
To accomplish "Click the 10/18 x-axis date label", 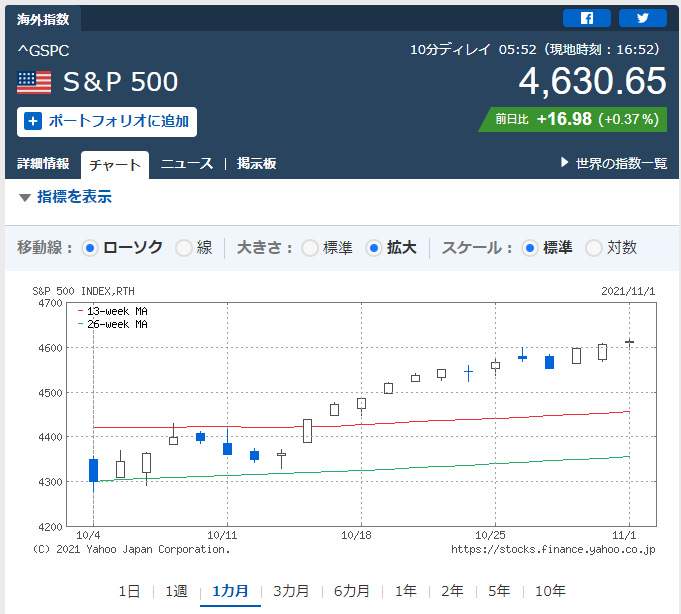I will click(x=357, y=535).
